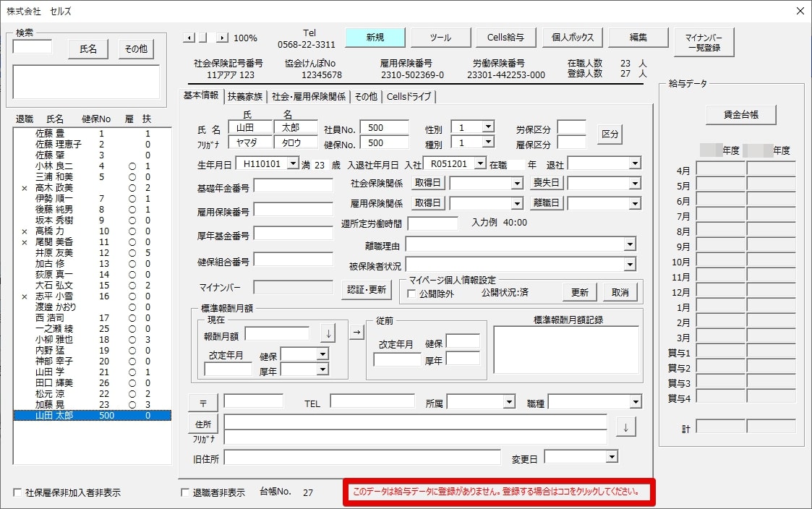Screen dimensions: 812x509
Task: Select 渡邉 かおり in employee list
Action: tap(92, 307)
